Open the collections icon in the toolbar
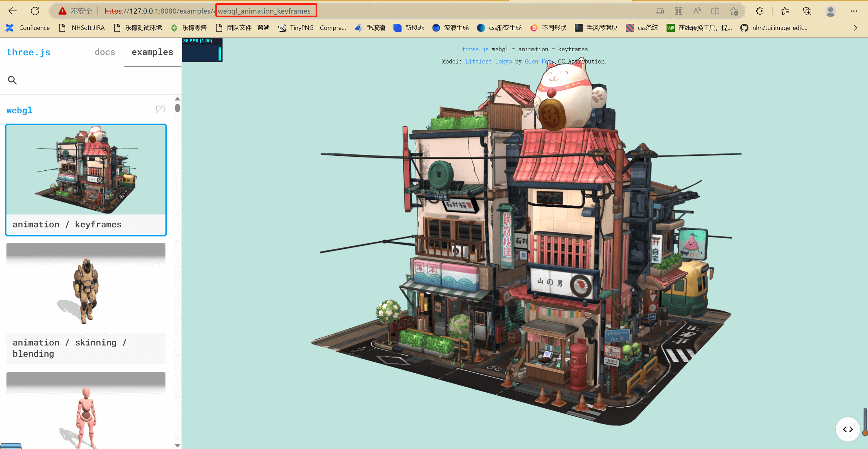868x449 pixels. point(807,11)
